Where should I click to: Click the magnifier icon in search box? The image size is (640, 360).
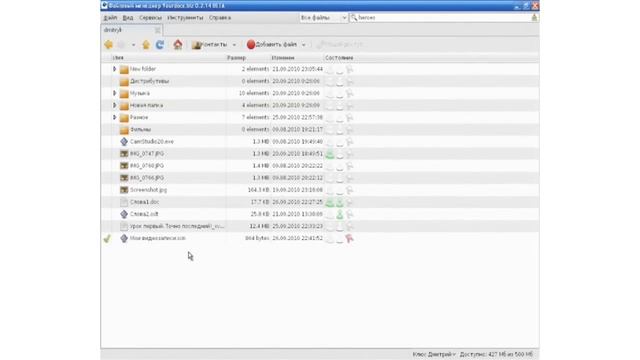click(x=354, y=18)
